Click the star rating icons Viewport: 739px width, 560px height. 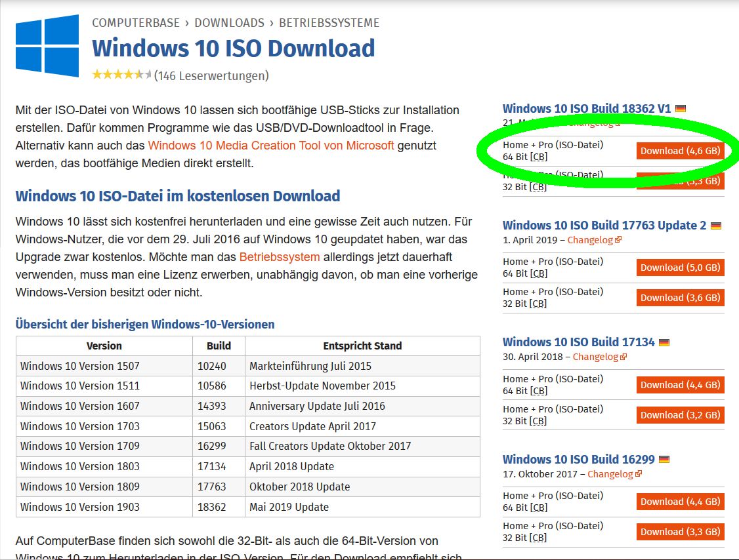(121, 74)
